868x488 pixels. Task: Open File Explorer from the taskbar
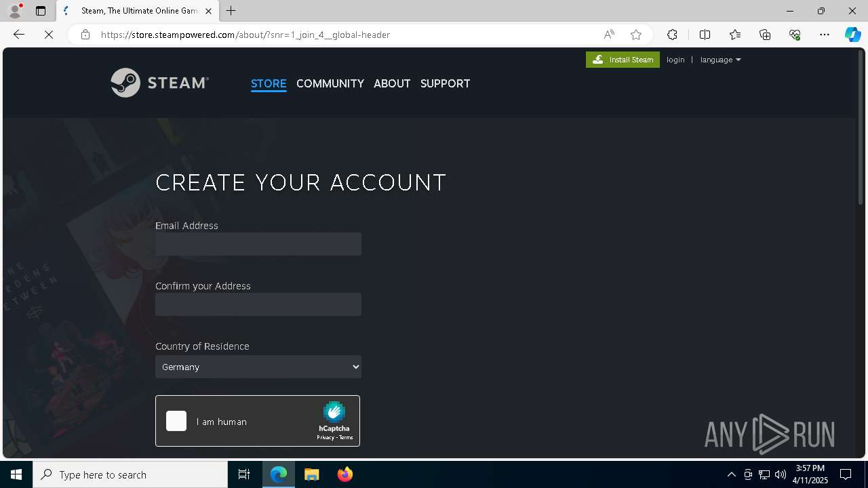click(312, 474)
